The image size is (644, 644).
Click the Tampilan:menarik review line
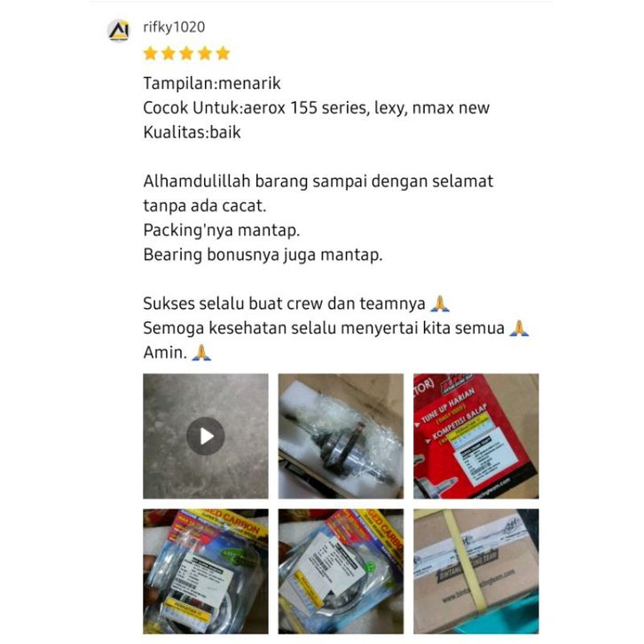(212, 83)
